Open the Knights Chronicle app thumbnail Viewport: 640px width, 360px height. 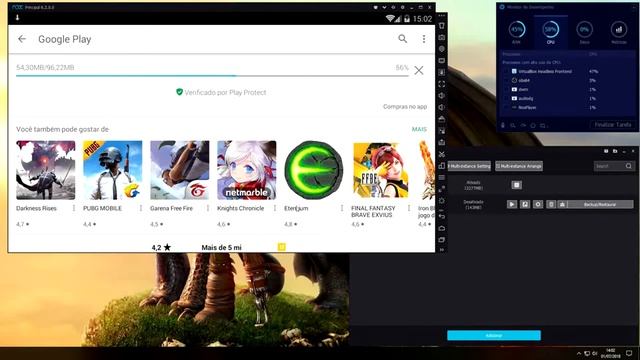click(247, 170)
